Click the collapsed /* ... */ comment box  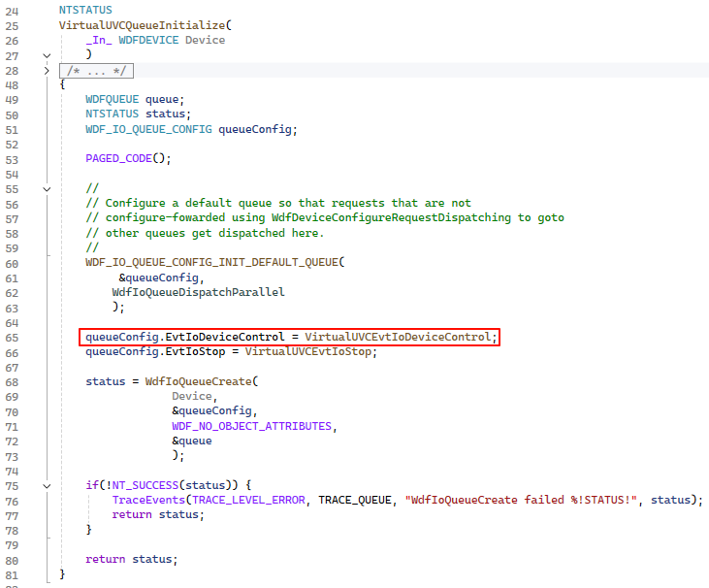tap(96, 71)
